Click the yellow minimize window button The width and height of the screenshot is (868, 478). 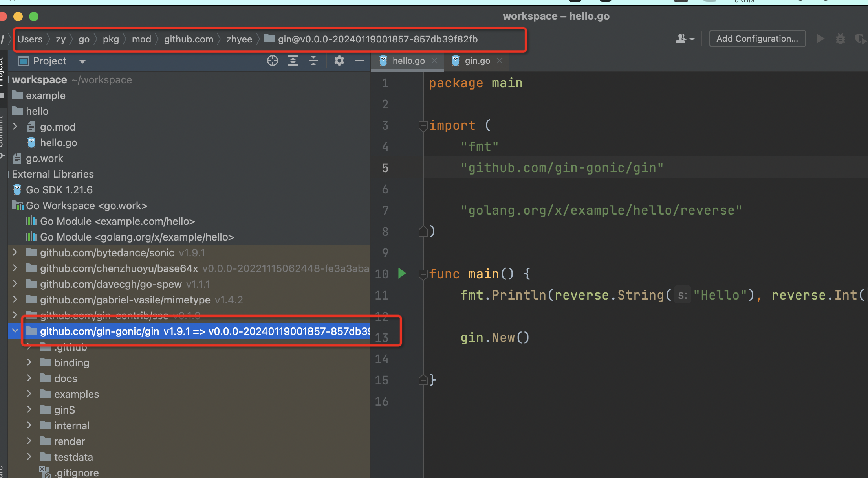click(x=18, y=17)
